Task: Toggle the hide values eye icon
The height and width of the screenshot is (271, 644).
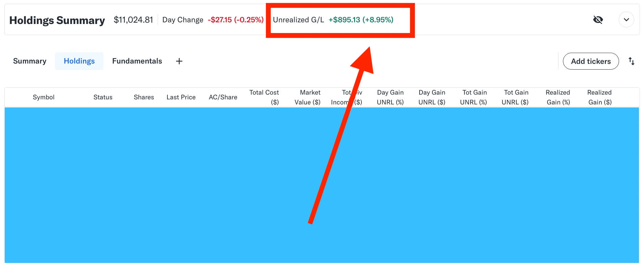Action: point(598,20)
